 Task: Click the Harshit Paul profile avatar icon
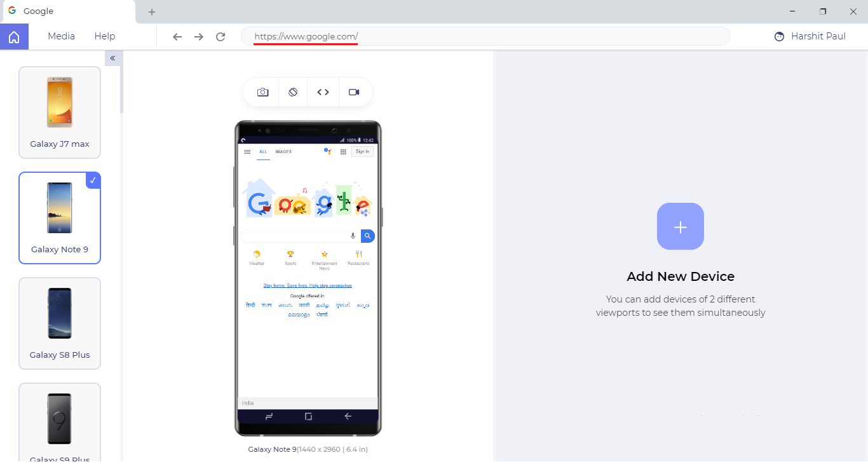tap(780, 37)
